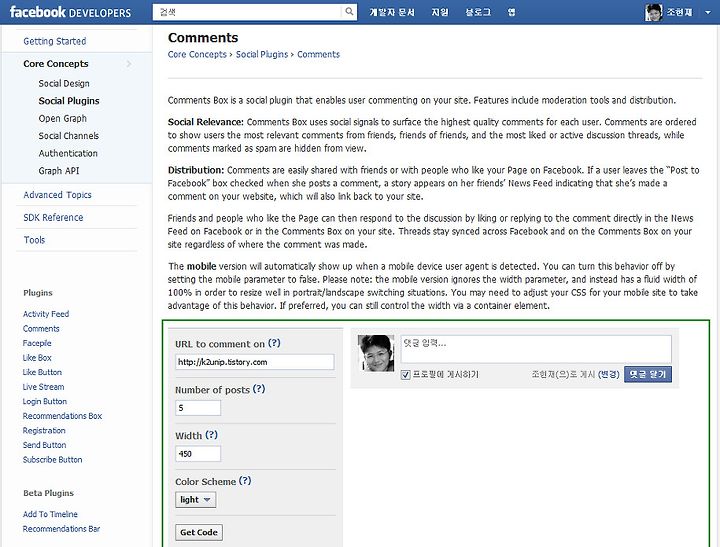720x547 pixels.
Task: Click the search magnifier icon
Action: (x=349, y=11)
